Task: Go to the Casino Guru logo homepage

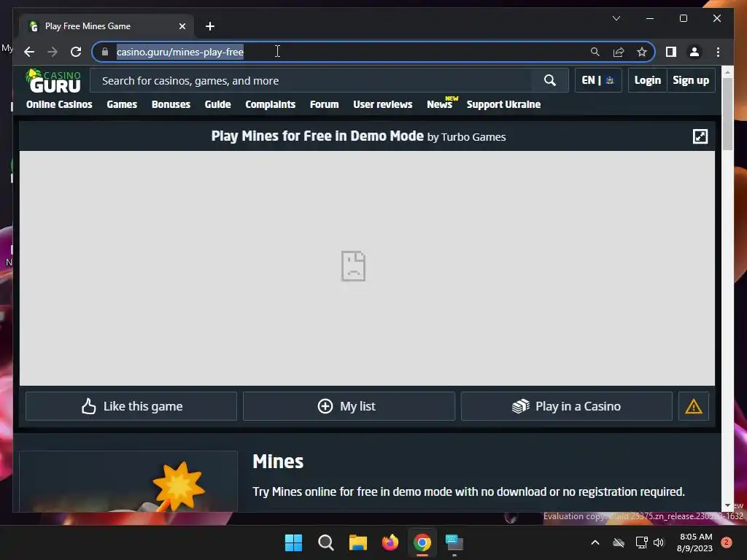Action: (x=53, y=80)
